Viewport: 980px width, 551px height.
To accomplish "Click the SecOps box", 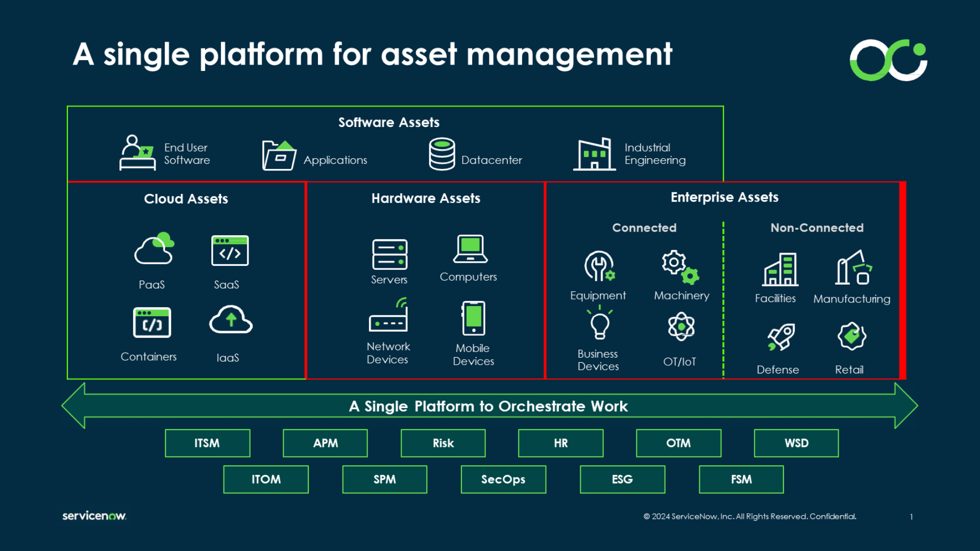I will [x=504, y=479].
